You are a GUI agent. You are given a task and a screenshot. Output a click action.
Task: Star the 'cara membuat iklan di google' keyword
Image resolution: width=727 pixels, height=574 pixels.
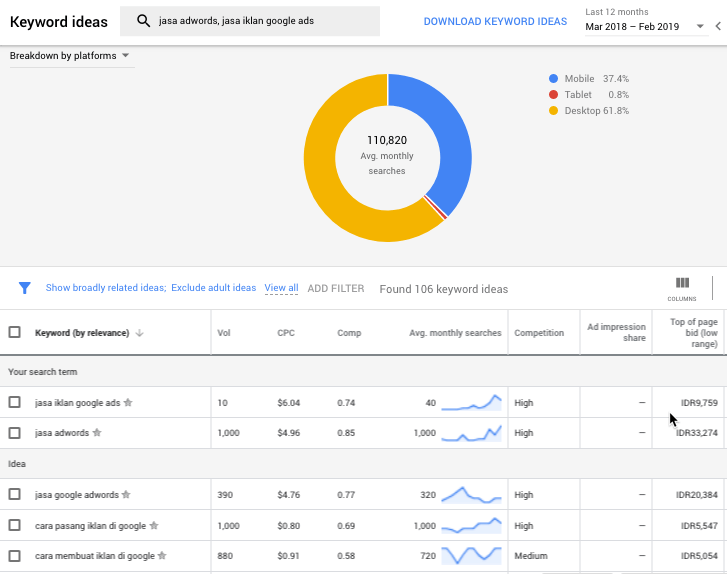coord(162,555)
